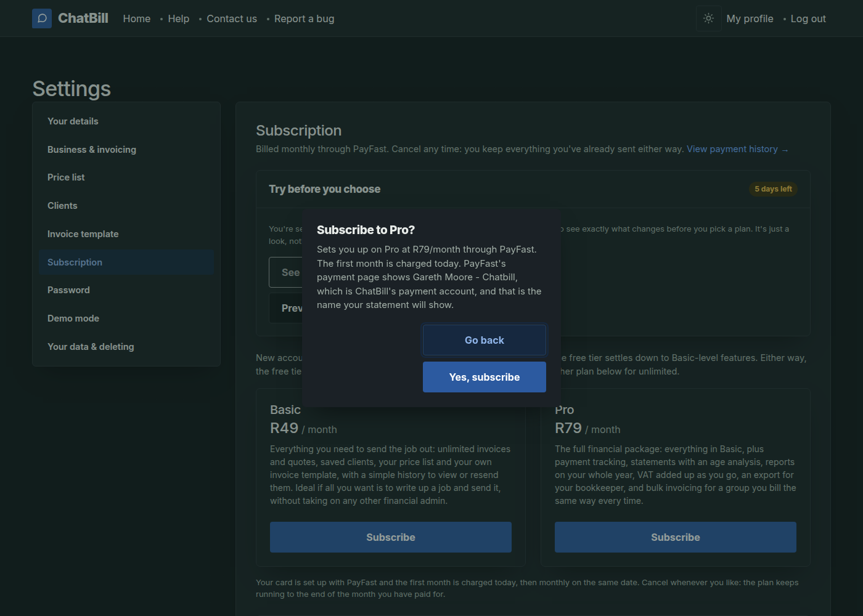Click the 'Subscribe to Pro?' dialog title
The width and height of the screenshot is (863, 616).
[366, 230]
